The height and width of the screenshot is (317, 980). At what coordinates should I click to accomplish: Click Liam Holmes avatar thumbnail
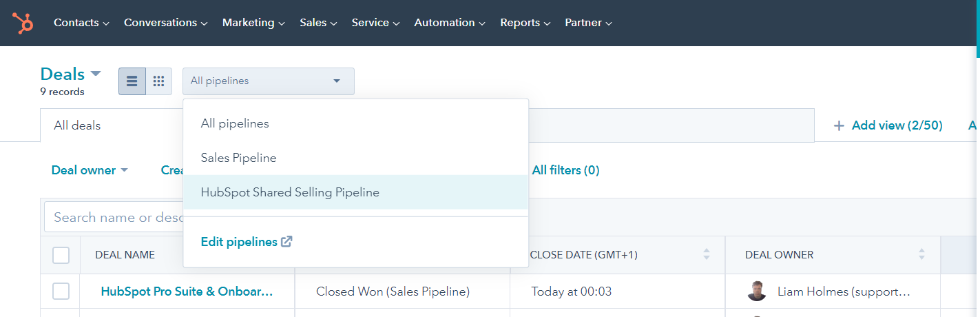(x=757, y=292)
